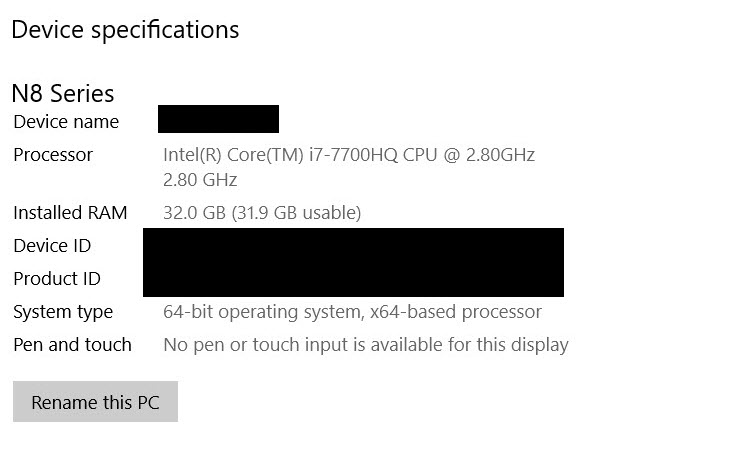This screenshot has width=743, height=464.
Task: Click the Installed RAM label
Action: pyautogui.click(x=70, y=213)
